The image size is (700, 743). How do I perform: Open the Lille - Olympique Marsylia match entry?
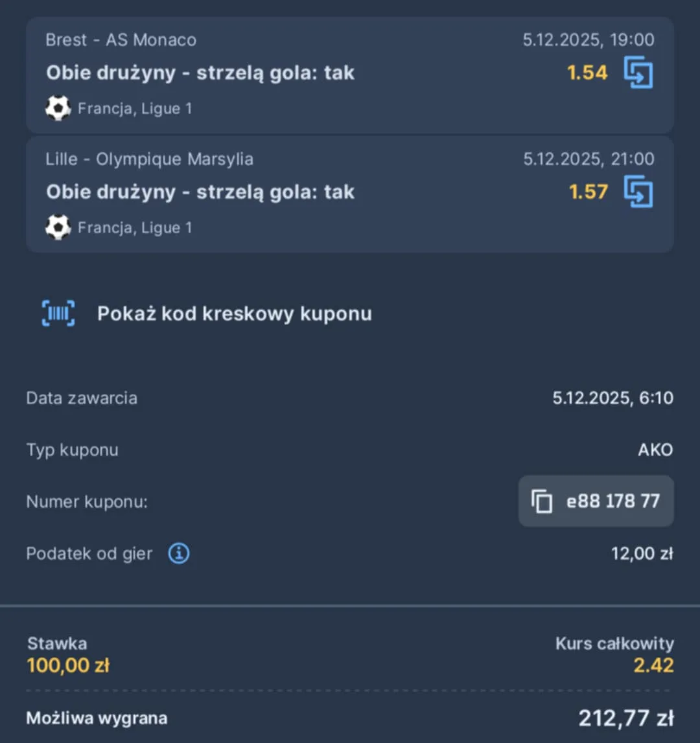pyautogui.click(x=149, y=159)
